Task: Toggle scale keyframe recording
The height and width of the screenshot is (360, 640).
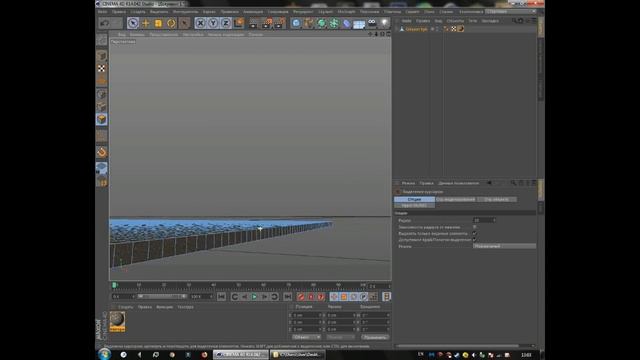Action: pos(344,297)
